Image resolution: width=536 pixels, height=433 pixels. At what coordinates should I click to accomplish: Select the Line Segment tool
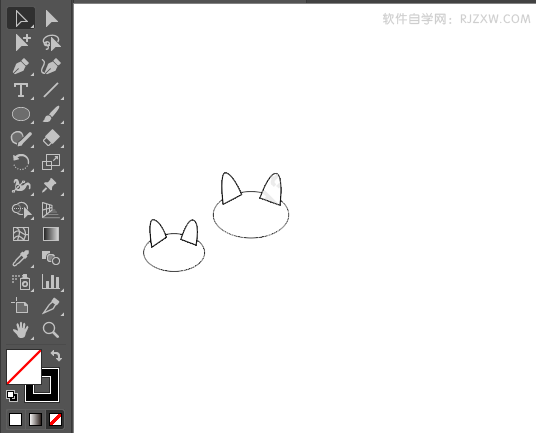coord(51,90)
